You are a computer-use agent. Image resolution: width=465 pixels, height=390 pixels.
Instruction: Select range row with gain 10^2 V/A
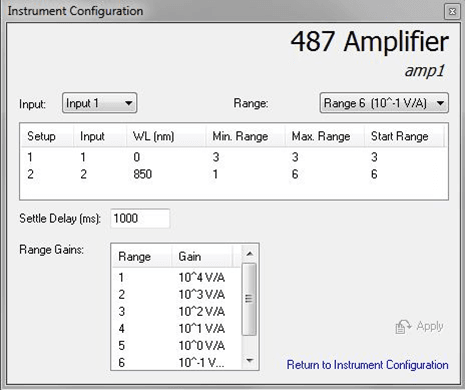[x=176, y=311]
